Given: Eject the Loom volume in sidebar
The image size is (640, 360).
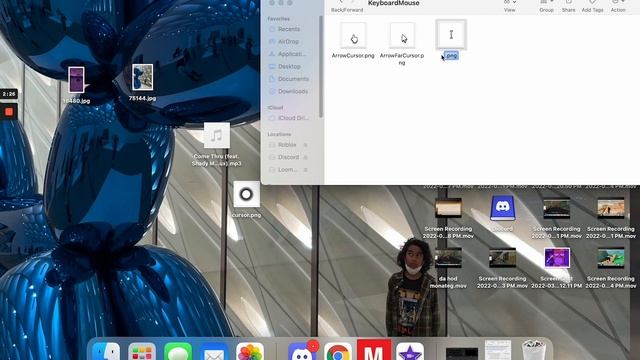Looking at the screenshot, I should (x=305, y=169).
